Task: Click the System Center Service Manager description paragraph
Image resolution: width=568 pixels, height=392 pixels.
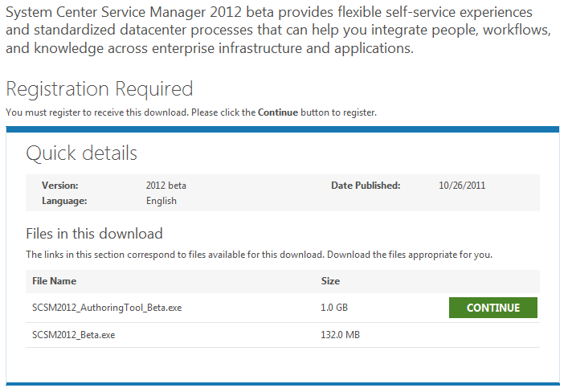Action: pos(278,30)
